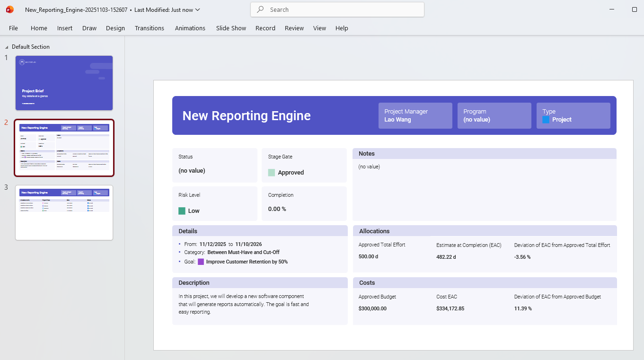This screenshot has width=644, height=360.
Task: Switch to the Animations tab
Action: point(190,28)
